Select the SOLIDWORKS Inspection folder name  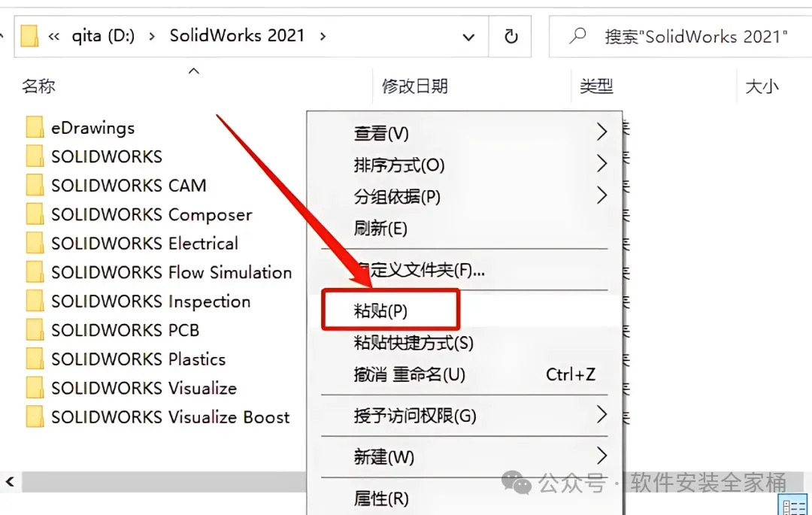(150, 301)
